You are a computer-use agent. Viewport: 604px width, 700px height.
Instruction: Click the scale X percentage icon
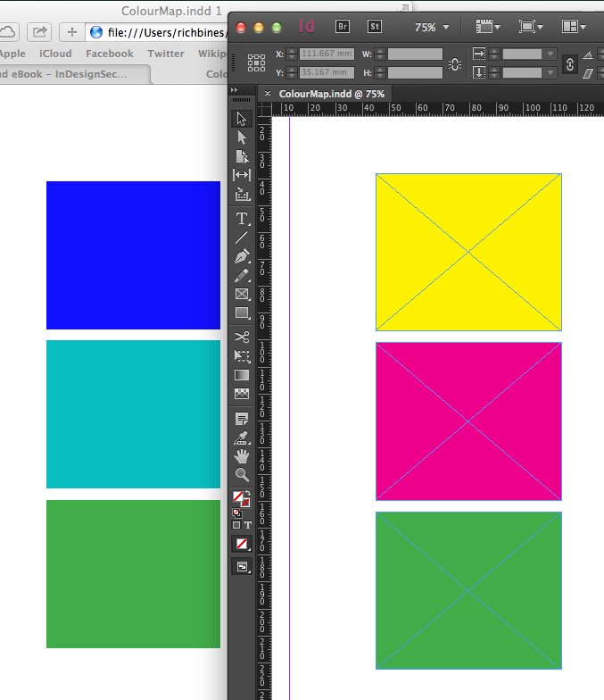pyautogui.click(x=478, y=54)
